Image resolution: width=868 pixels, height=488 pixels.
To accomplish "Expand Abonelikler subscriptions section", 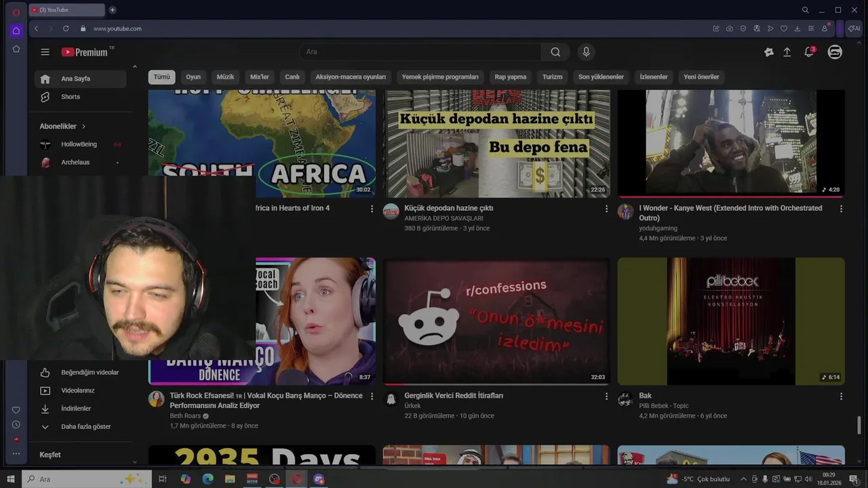I will (63, 126).
